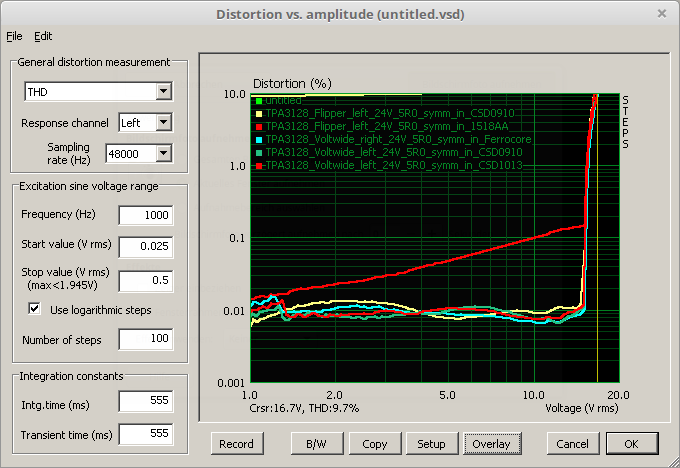The width and height of the screenshot is (680, 468).
Task: Click the yellow Flipper CSD0910 legend swatch
Action: coord(258,113)
